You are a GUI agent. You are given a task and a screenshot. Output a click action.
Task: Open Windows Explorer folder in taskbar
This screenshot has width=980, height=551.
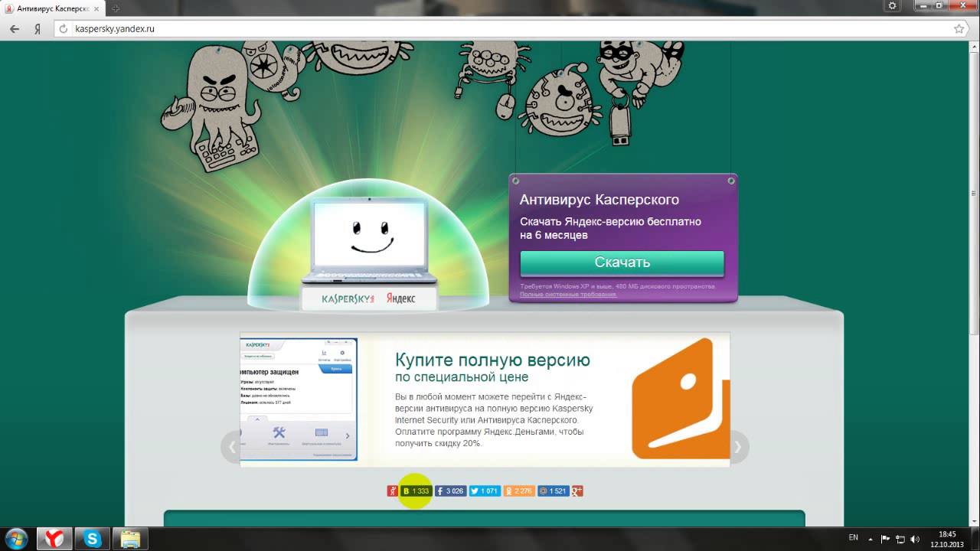click(x=131, y=539)
